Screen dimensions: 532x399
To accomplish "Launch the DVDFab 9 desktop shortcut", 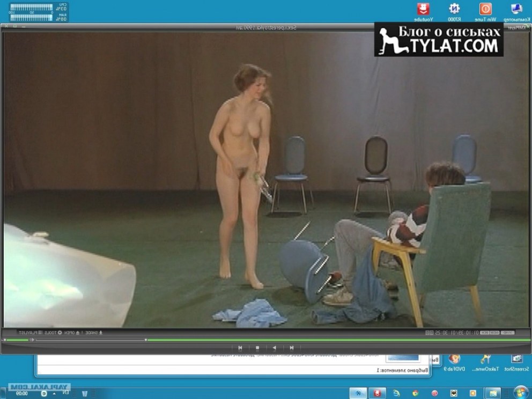I will point(455,363).
